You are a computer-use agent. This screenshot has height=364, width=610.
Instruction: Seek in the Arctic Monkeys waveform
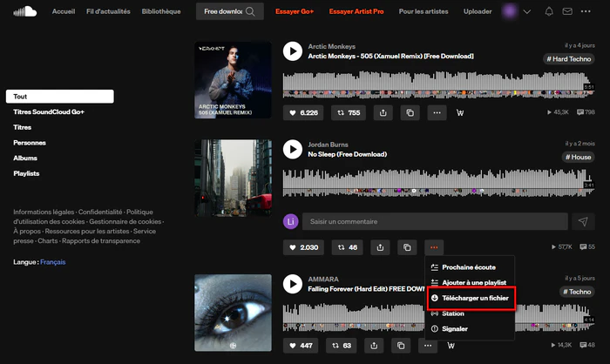click(438, 84)
